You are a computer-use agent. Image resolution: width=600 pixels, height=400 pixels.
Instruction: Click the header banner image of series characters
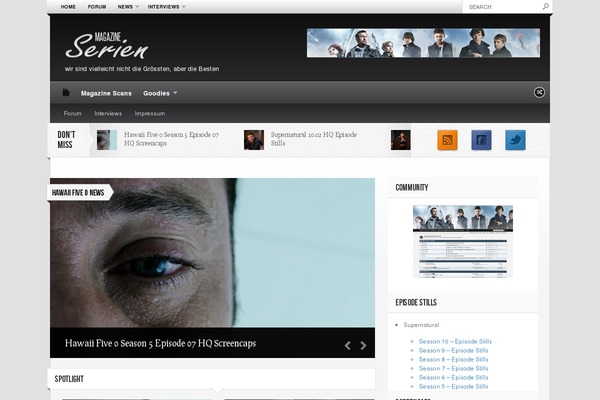point(423,43)
